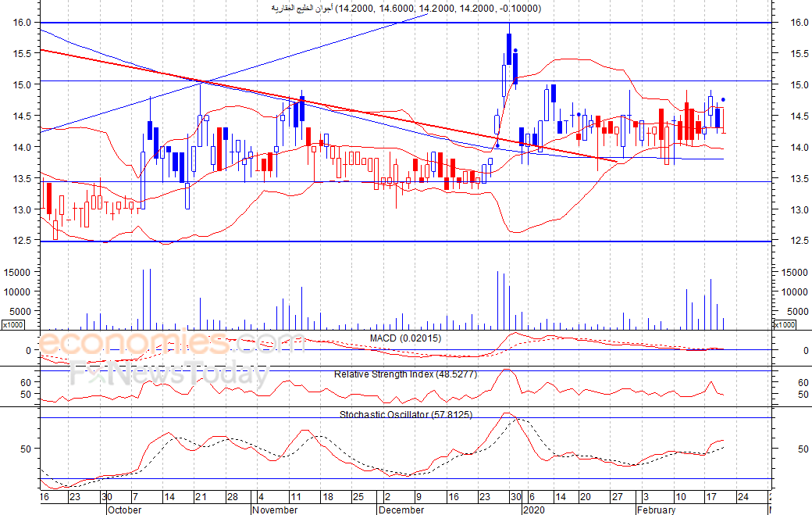
Task: Click the date label 25 in November
Action: tap(358, 497)
